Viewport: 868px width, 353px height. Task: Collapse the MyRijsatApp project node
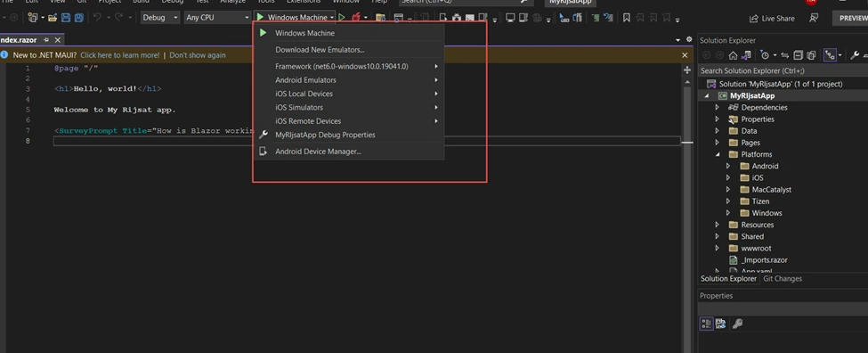tap(706, 96)
